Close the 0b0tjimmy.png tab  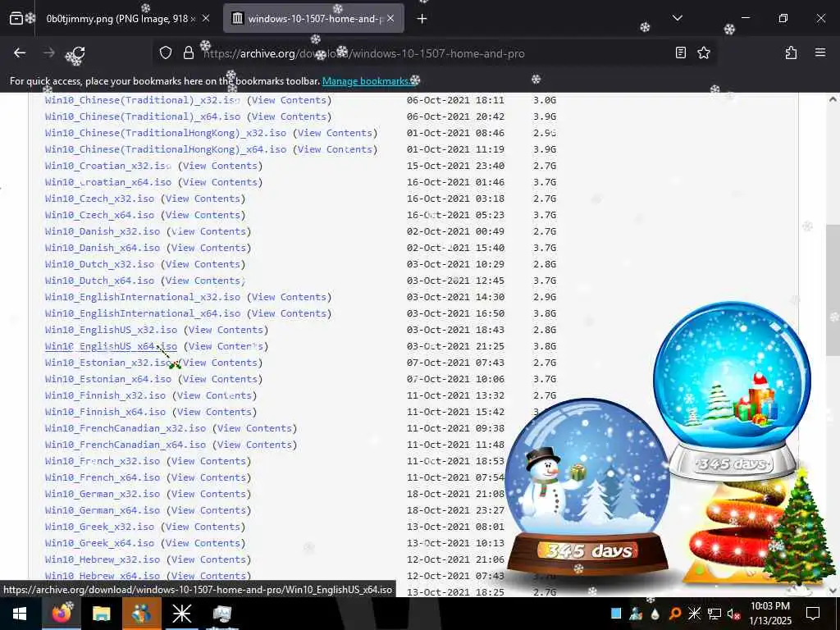[206, 18]
